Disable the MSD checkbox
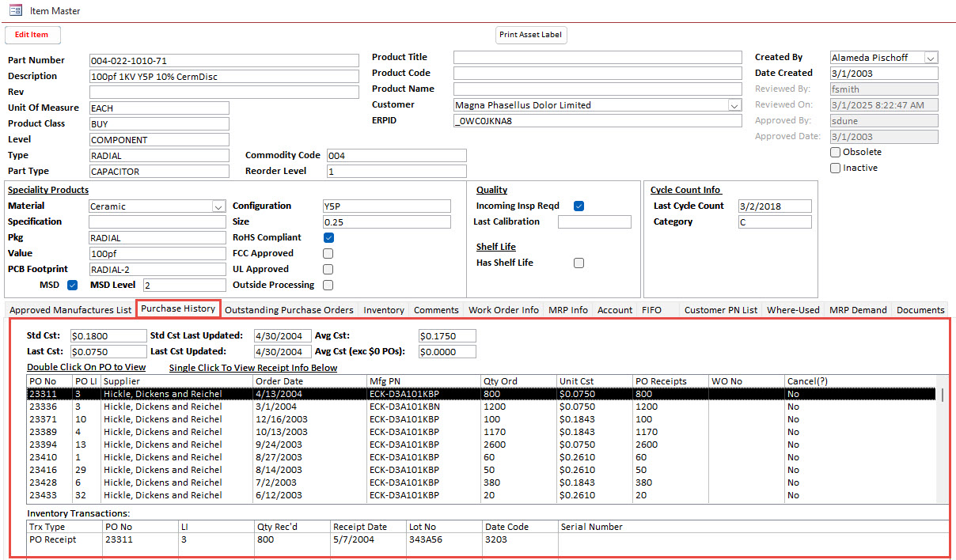 click(72, 285)
